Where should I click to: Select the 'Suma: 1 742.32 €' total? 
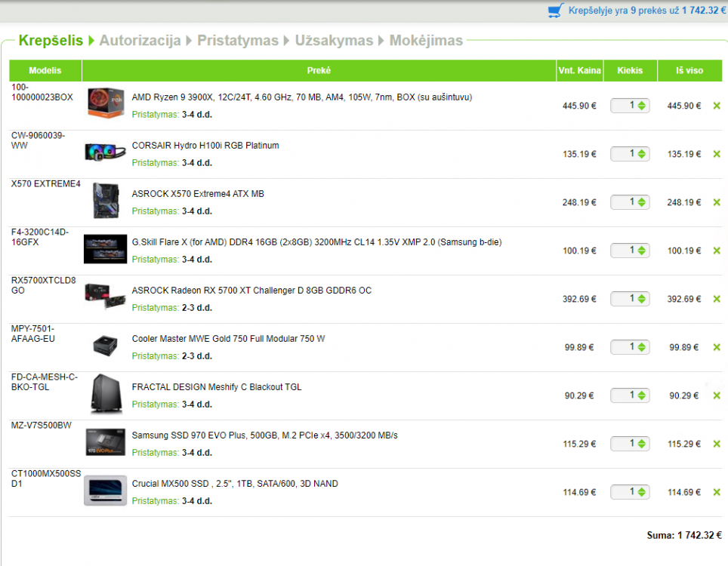(684, 535)
